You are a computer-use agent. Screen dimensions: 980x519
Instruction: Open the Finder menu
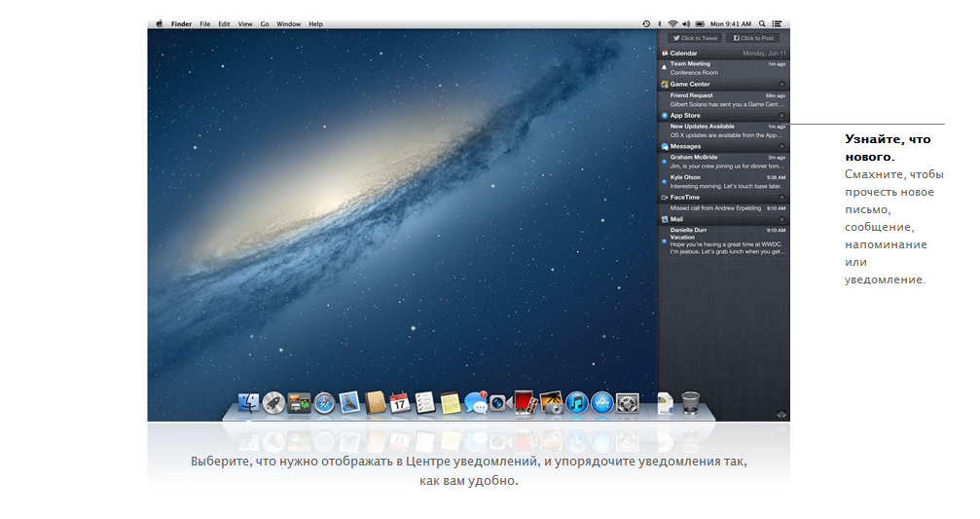pyautogui.click(x=181, y=23)
